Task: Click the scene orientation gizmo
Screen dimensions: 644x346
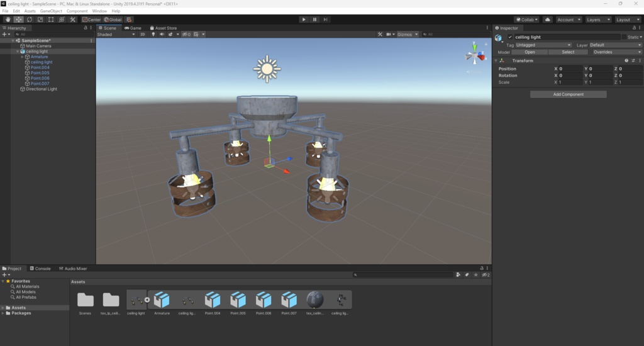Action: tap(474, 55)
